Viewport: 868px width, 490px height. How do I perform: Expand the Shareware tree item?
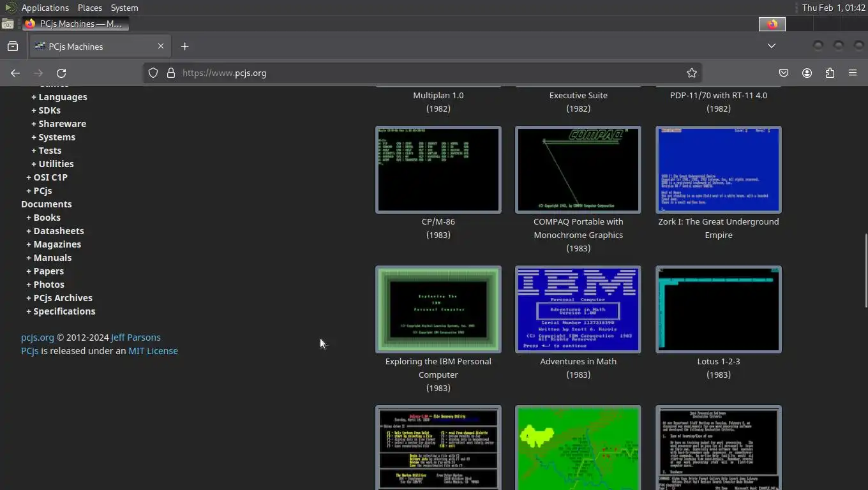coord(59,124)
